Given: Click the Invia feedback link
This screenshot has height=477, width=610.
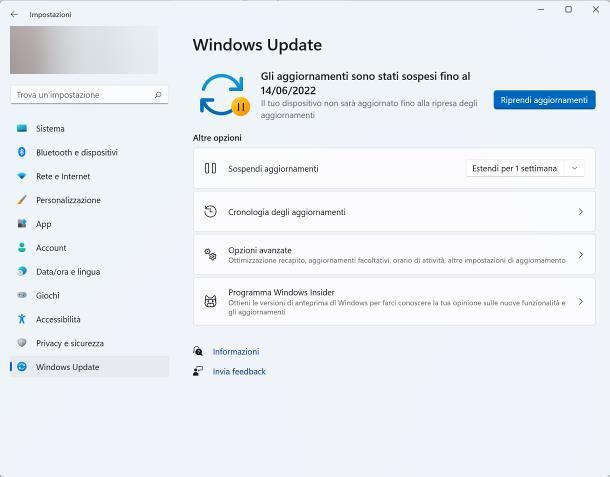Looking at the screenshot, I should [x=239, y=371].
